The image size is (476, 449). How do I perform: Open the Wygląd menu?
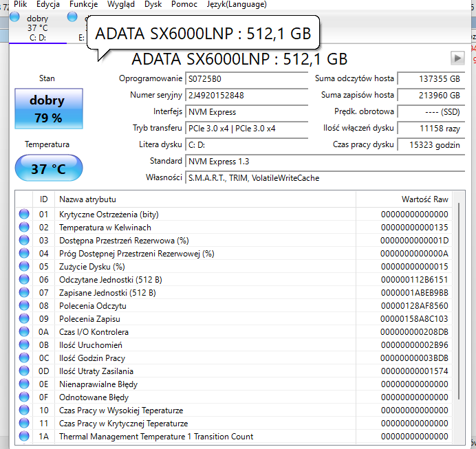(x=121, y=4)
